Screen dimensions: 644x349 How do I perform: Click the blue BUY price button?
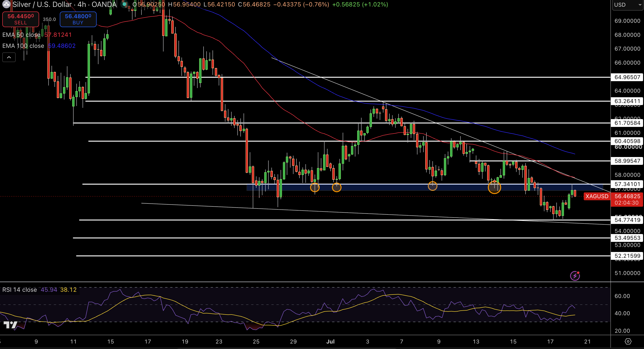pos(78,19)
